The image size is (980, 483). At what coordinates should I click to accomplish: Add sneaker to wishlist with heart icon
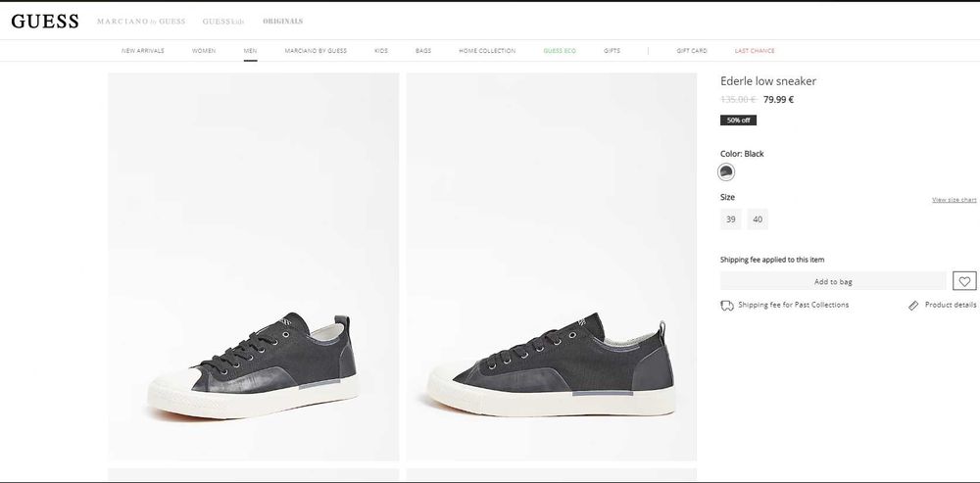pyautogui.click(x=964, y=281)
